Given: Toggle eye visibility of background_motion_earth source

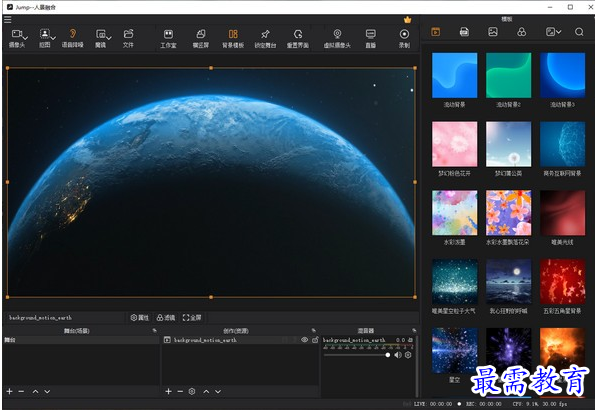Looking at the screenshot, I should point(304,340).
